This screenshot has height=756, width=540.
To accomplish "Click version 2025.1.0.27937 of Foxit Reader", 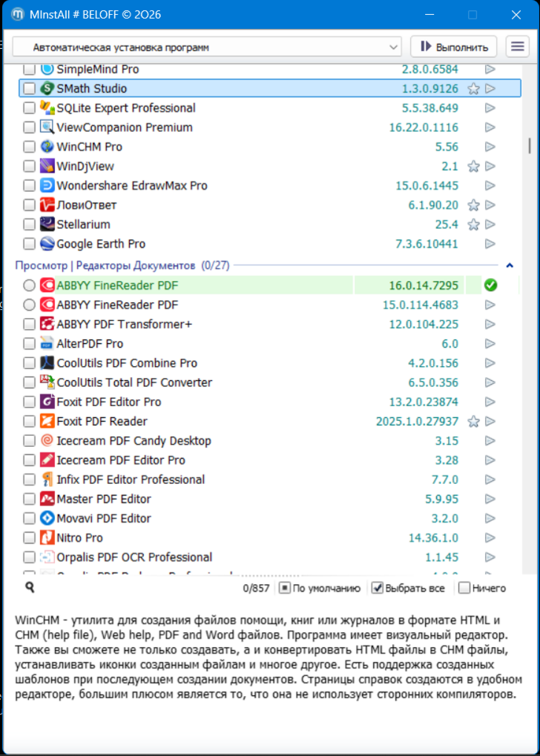I will coord(417,422).
